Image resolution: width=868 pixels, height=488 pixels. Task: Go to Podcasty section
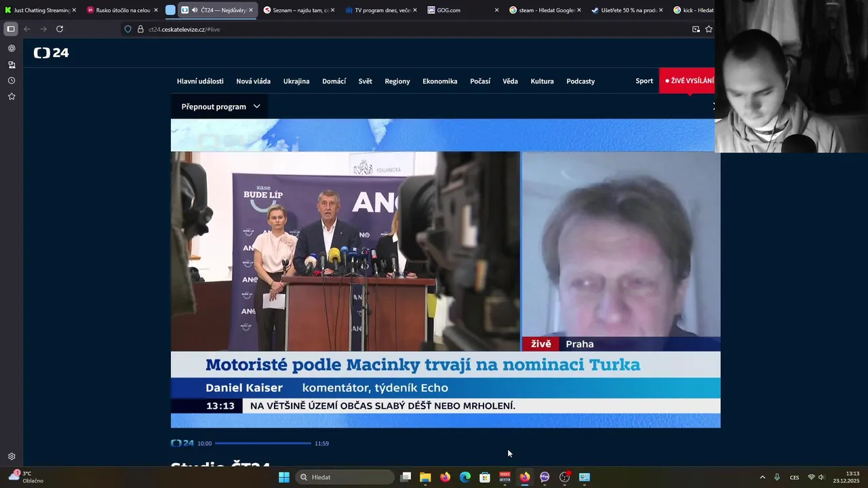[x=580, y=81]
